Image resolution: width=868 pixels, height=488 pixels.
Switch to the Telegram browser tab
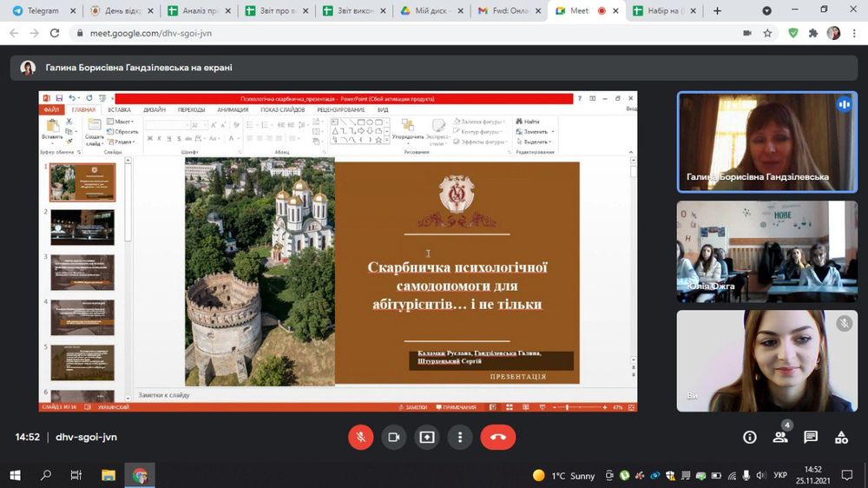click(38, 11)
